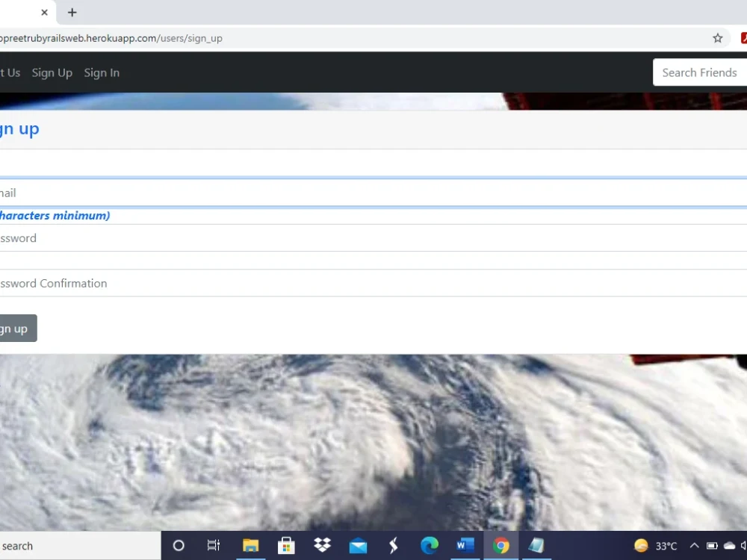747x560 pixels.
Task: Click the Windows taskbar search box
Action: 80,546
